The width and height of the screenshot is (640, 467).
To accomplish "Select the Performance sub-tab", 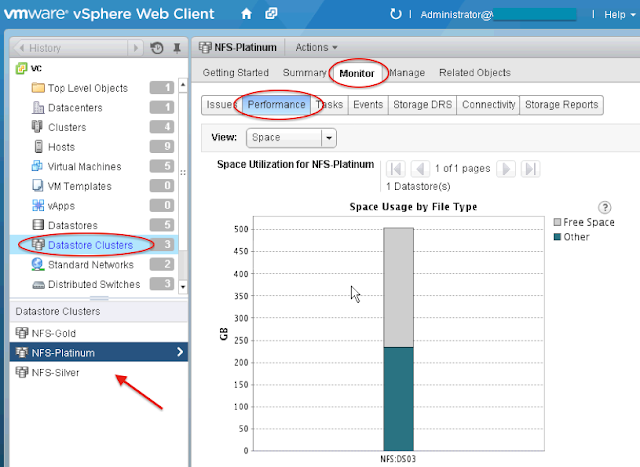I will [x=276, y=105].
